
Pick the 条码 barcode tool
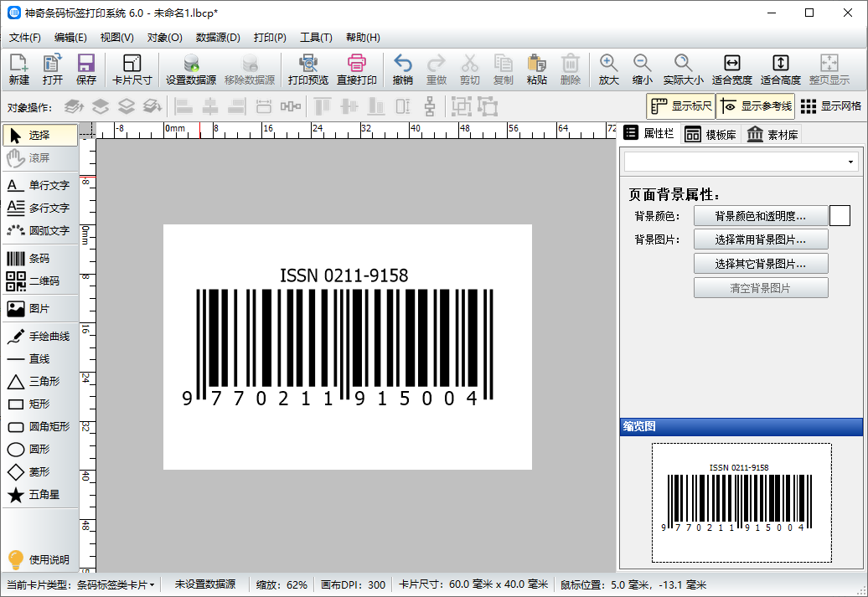pyautogui.click(x=40, y=259)
